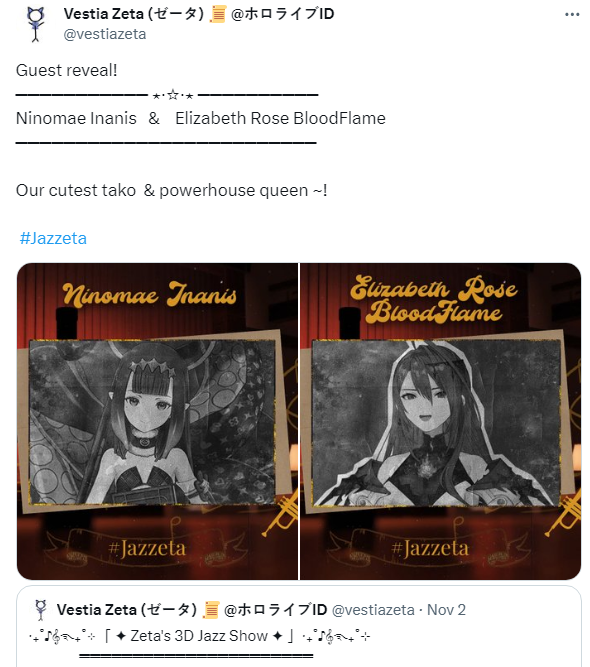The image size is (590, 667).
Task: Click the small avatar in the quoted tweet
Action: [x=41, y=610]
